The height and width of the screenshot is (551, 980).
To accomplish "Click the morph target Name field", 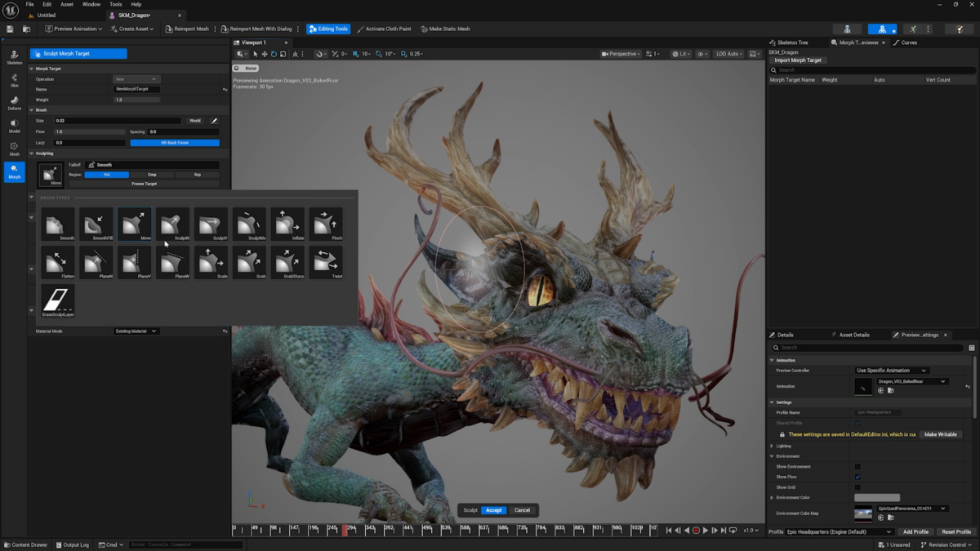I will 136,89.
